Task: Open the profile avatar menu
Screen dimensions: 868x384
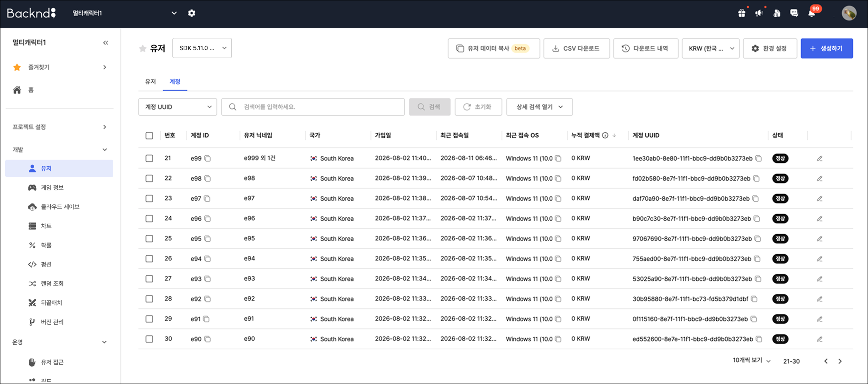Action: tap(849, 13)
